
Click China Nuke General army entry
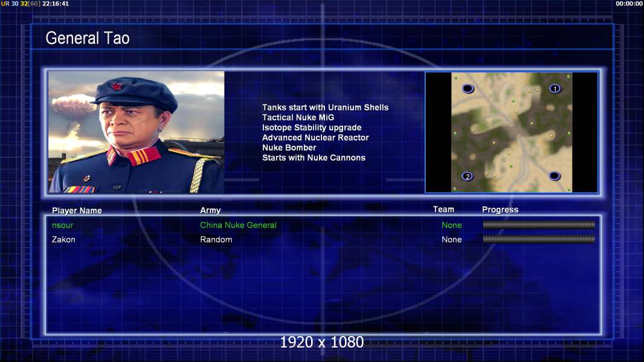238,225
